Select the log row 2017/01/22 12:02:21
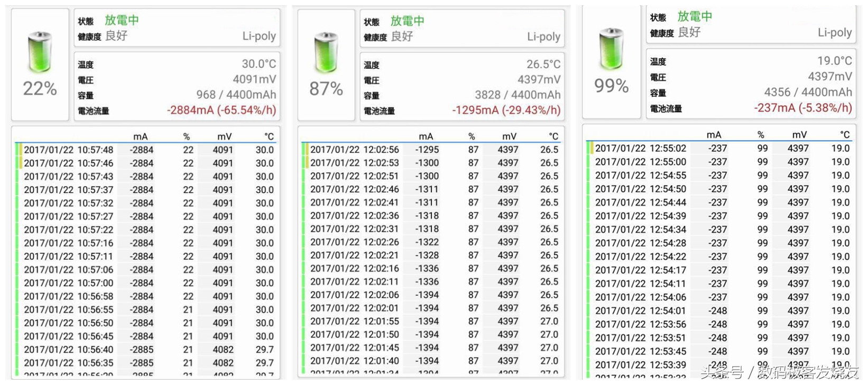 click(431, 255)
